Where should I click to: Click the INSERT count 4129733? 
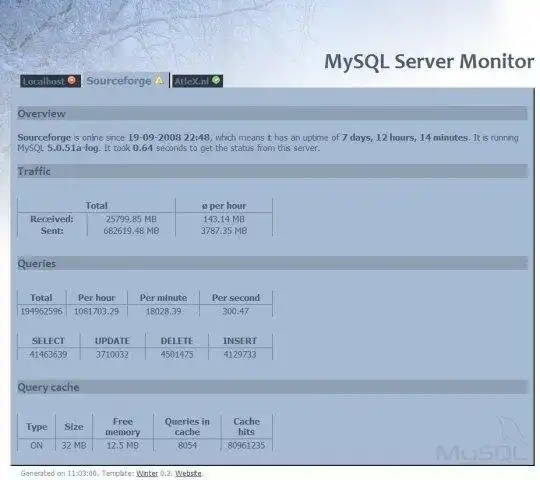point(240,354)
